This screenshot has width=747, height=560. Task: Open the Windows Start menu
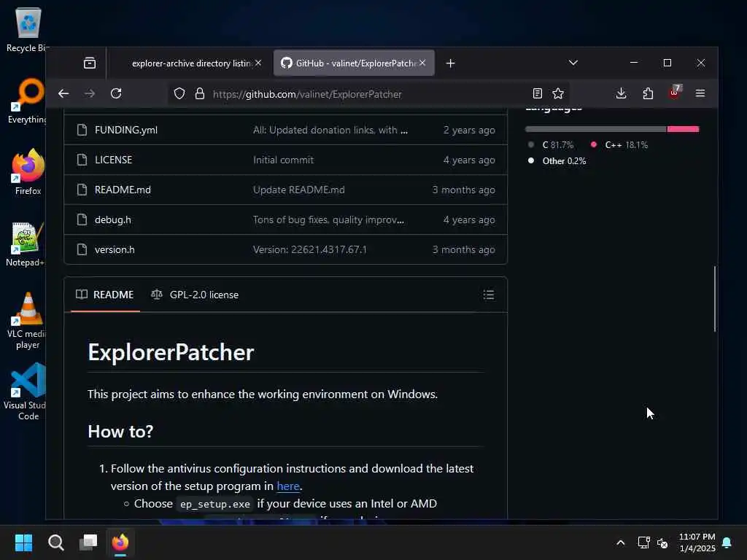click(x=23, y=542)
